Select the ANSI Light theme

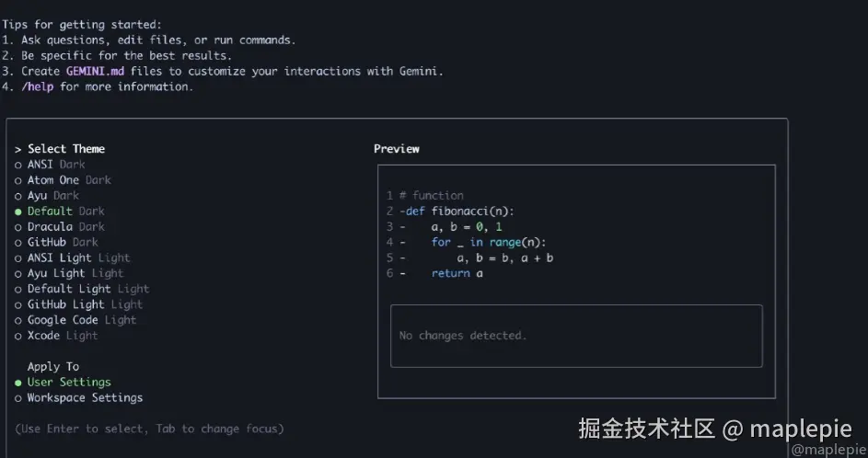pos(18,258)
